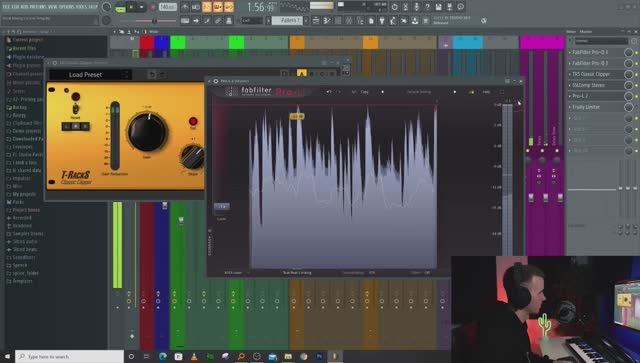Image resolution: width=640 pixels, height=363 pixels.
Task: Select the SSLComp Stereo mixer effect slot
Action: point(588,85)
